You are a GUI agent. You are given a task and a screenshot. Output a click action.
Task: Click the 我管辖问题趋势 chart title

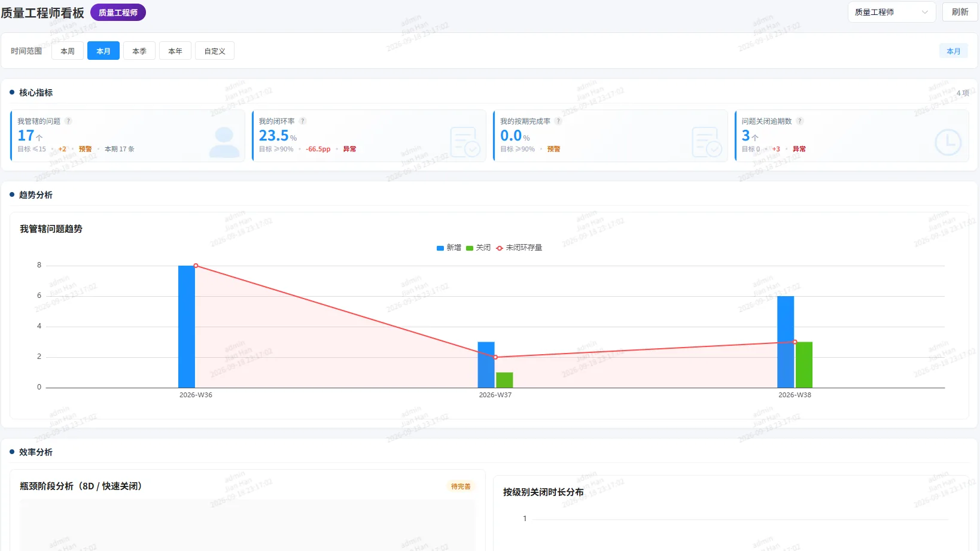point(51,229)
